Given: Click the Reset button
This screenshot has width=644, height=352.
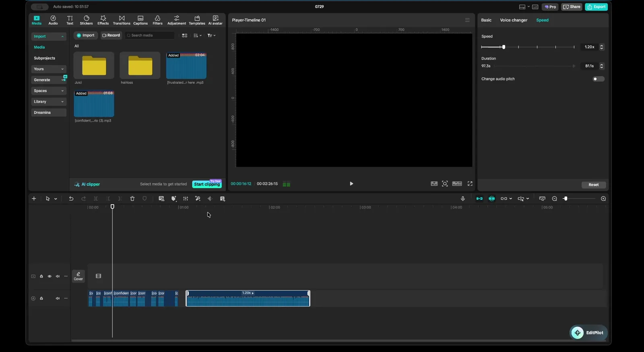Looking at the screenshot, I should tap(594, 185).
